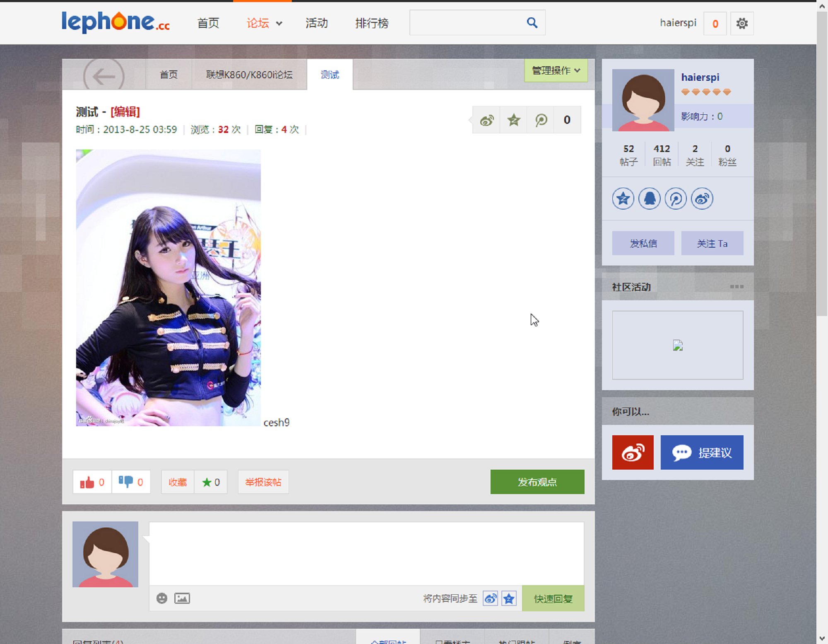This screenshot has height=644, width=828.
Task: Enable sync to Weibo for the reply
Action: click(491, 598)
